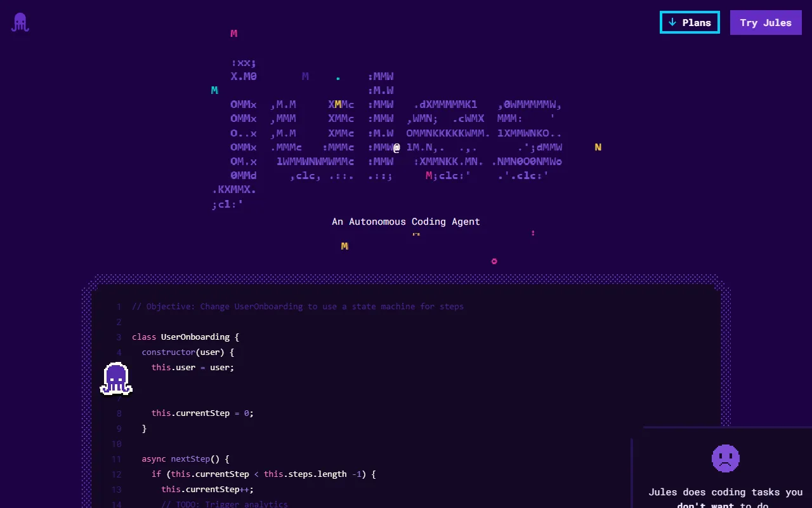This screenshot has height=508, width=812.
Task: Click the "this.user = user;" code line
Action: pos(193,367)
